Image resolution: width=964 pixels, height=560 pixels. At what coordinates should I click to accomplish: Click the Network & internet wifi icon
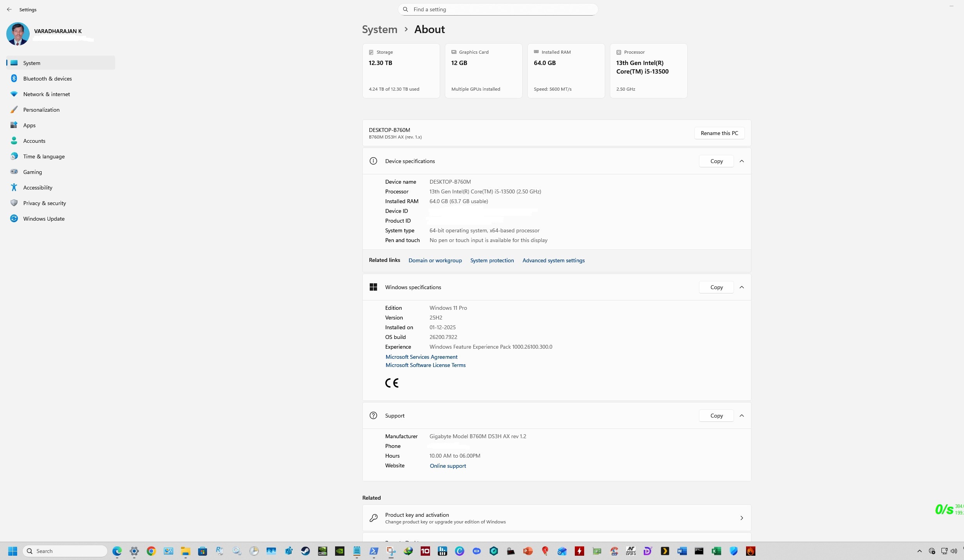click(14, 94)
